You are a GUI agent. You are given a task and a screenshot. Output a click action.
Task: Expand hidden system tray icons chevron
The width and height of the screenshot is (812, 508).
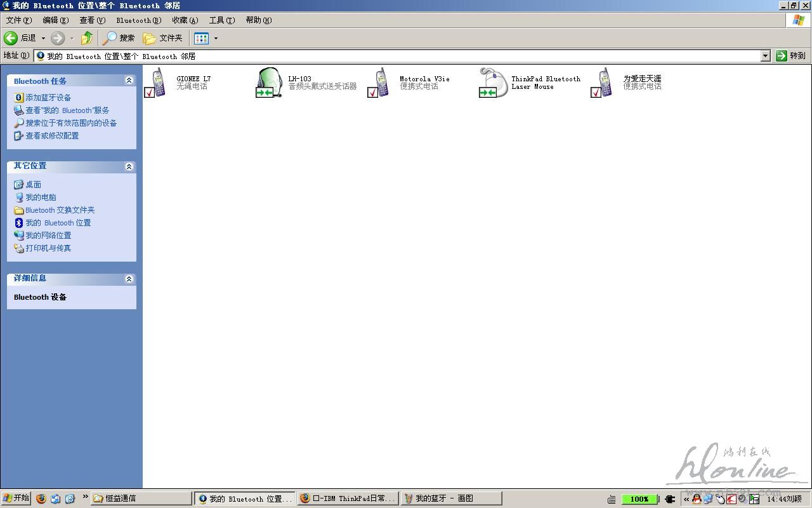click(686, 499)
